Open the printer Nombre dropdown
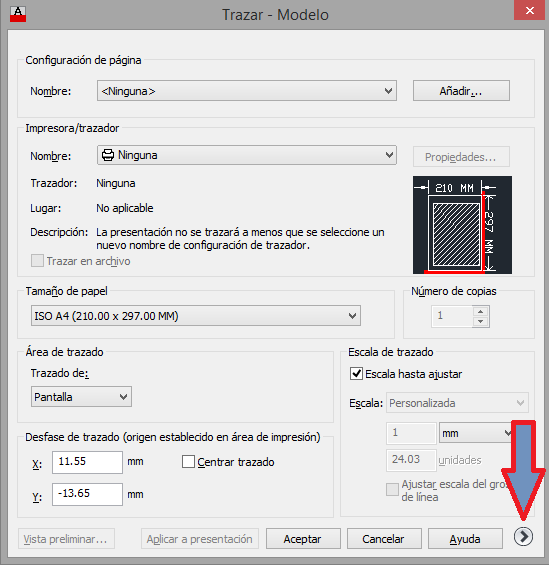 [247, 155]
